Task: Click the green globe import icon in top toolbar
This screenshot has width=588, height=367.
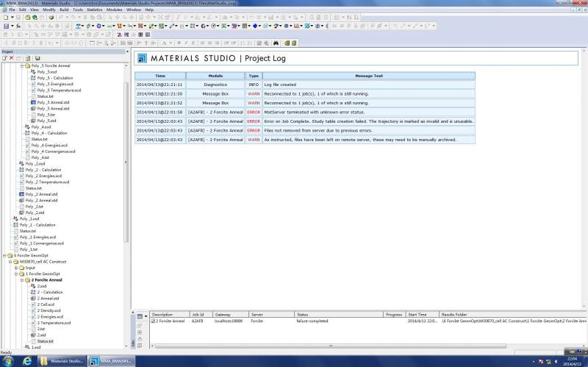Action: 35,17
